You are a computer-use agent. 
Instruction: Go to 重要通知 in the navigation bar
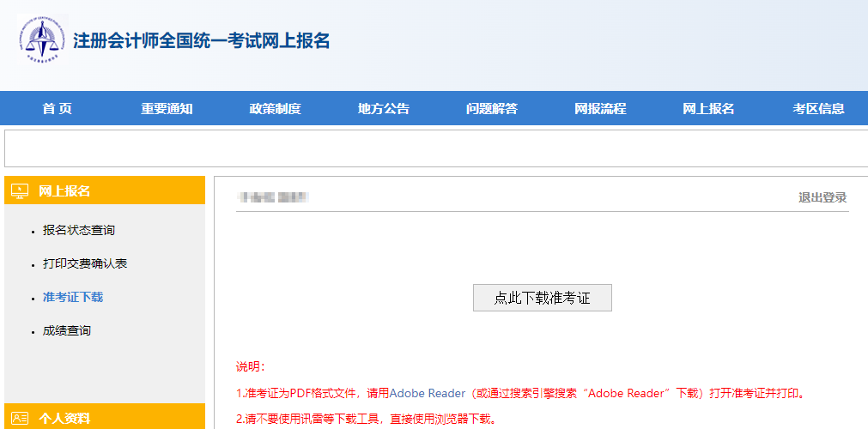coord(167,108)
